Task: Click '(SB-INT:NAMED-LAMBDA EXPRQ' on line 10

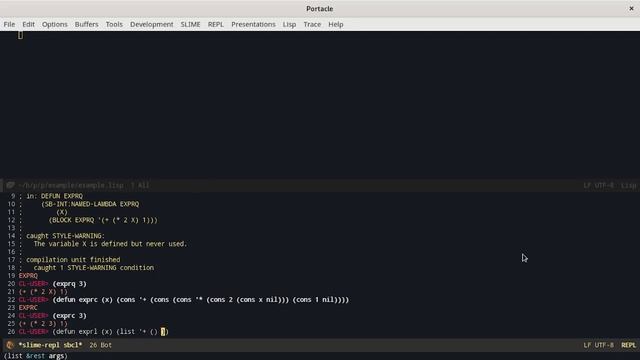Action: [x=90, y=204]
